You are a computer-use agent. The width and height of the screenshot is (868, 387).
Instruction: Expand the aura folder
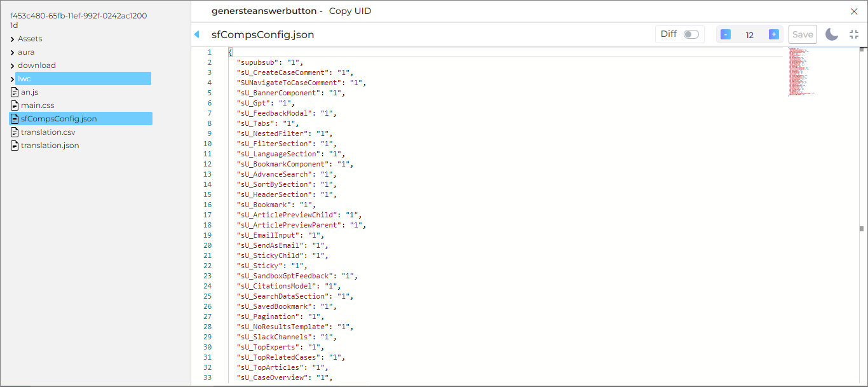(13, 53)
